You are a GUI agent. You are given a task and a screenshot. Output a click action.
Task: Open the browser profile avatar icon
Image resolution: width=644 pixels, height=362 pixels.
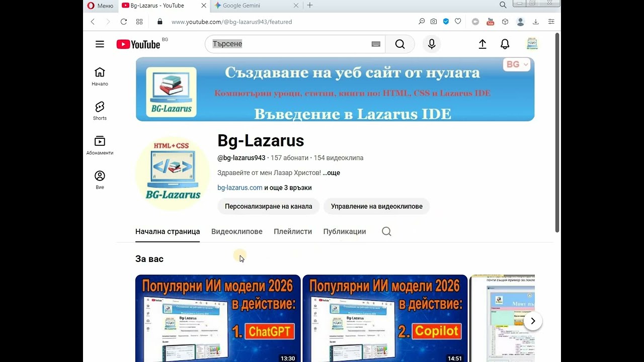pyautogui.click(x=520, y=22)
